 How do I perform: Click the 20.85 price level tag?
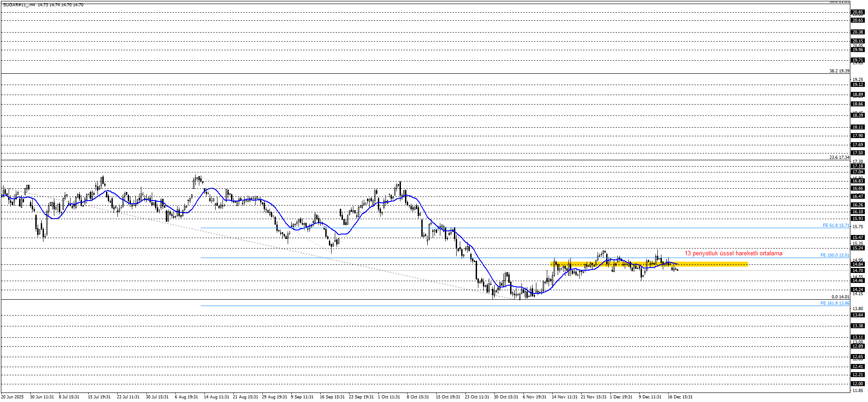pyautogui.click(x=858, y=12)
